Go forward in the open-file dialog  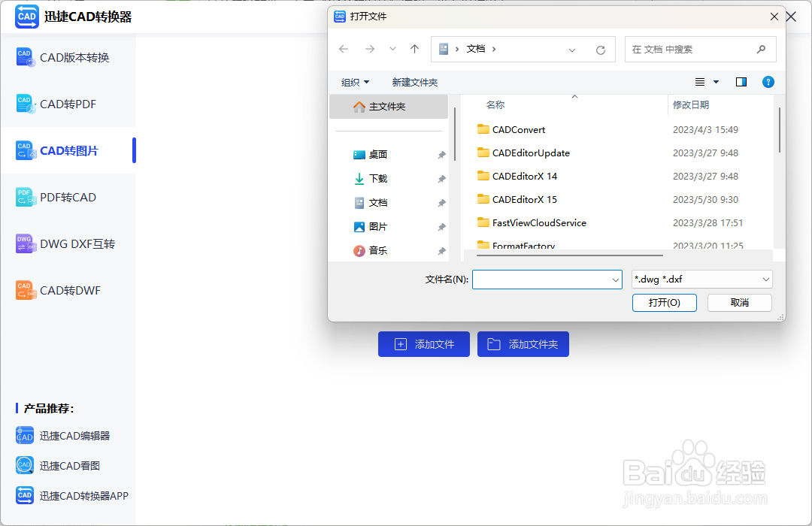coord(370,49)
